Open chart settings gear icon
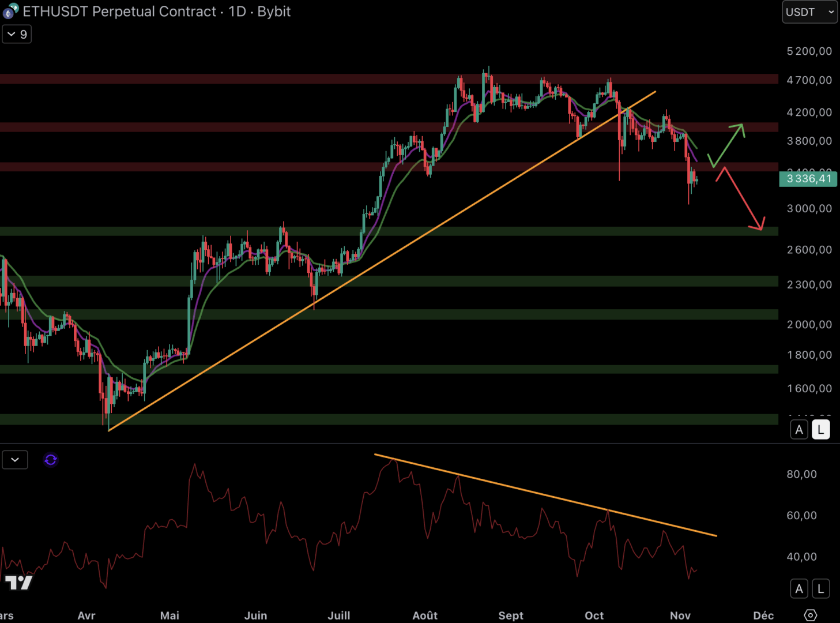The image size is (840, 623). [810, 615]
